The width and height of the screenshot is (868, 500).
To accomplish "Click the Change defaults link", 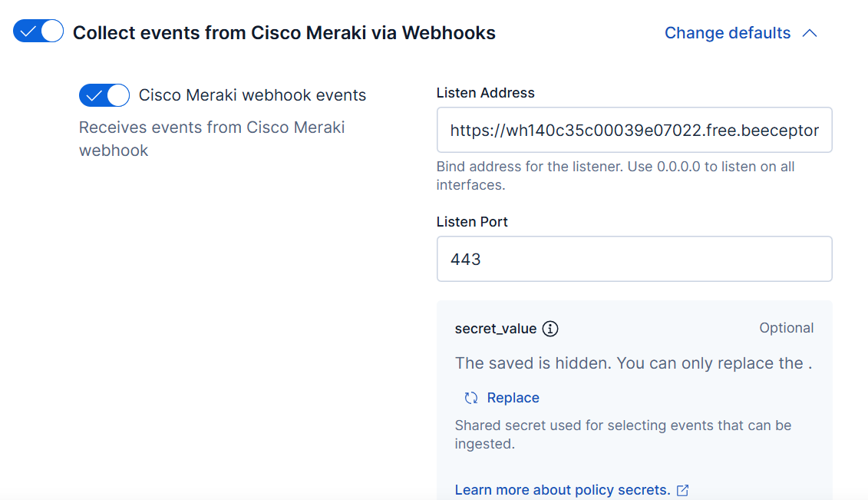I will point(727,33).
